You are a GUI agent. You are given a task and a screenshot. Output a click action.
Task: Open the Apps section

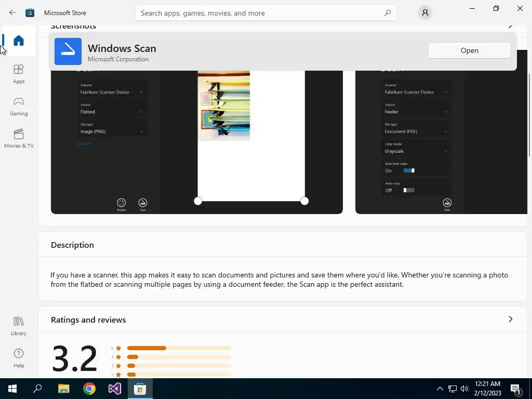point(19,74)
